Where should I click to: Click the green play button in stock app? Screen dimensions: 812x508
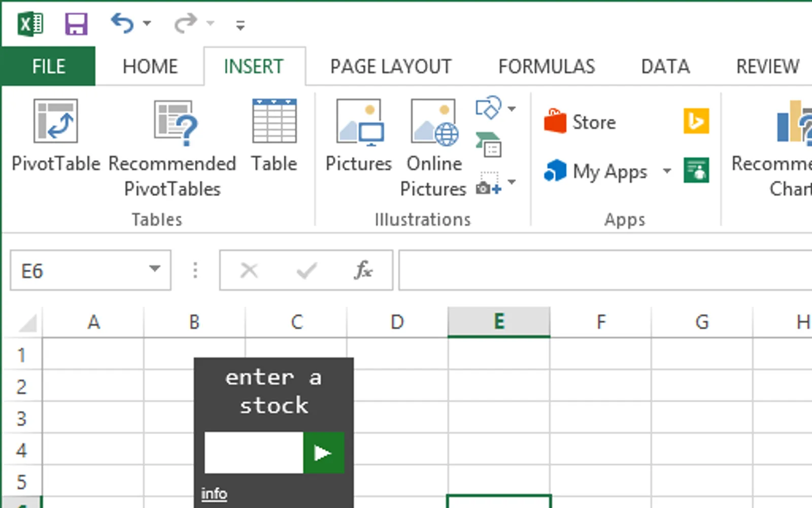[323, 453]
